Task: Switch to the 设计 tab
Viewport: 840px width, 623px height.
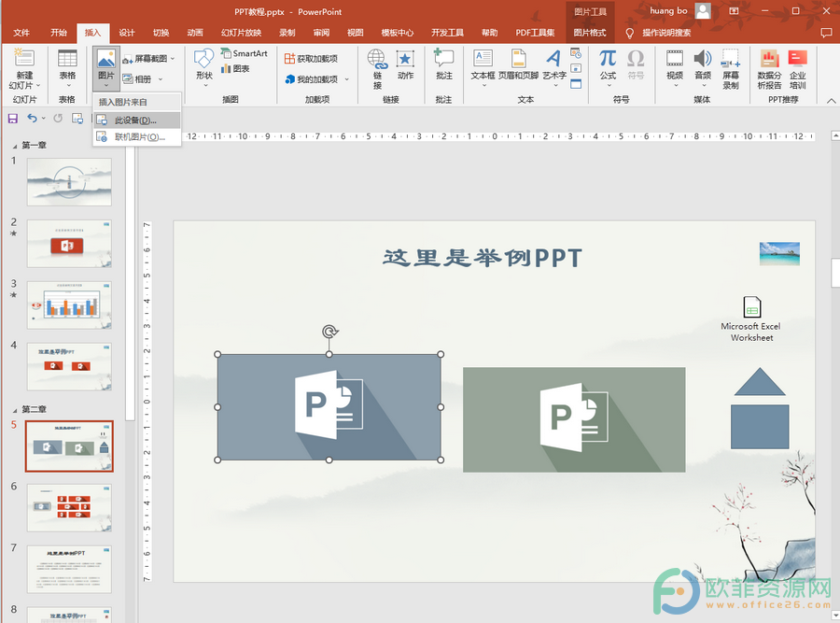Action: 126,33
